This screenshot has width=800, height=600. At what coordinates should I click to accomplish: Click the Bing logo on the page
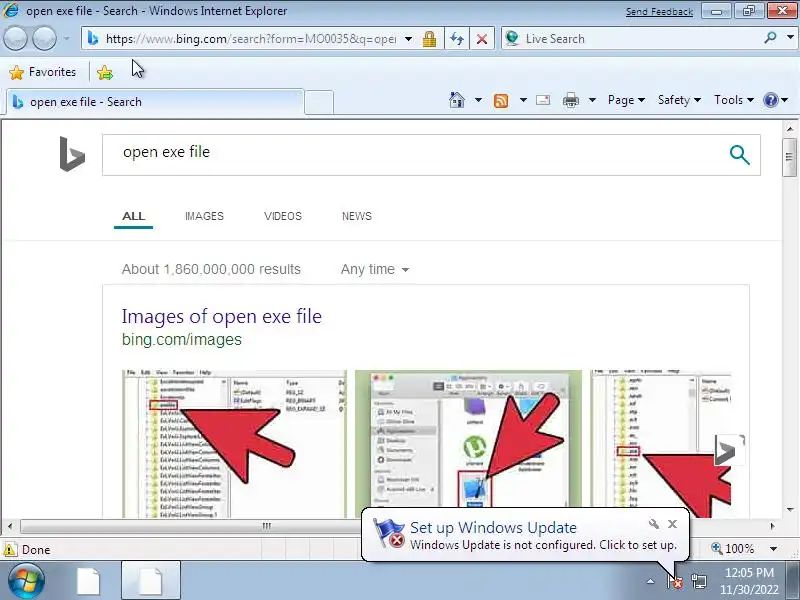pyautogui.click(x=72, y=154)
